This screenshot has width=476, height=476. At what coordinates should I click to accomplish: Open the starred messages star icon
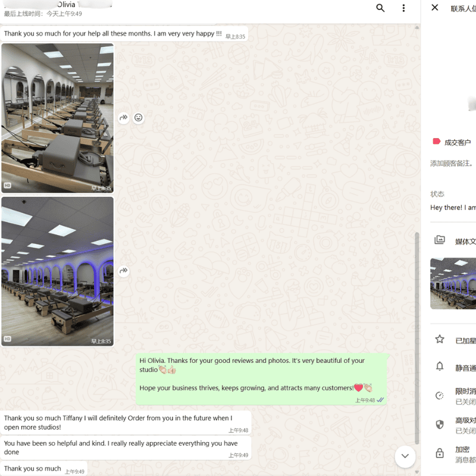(x=440, y=339)
